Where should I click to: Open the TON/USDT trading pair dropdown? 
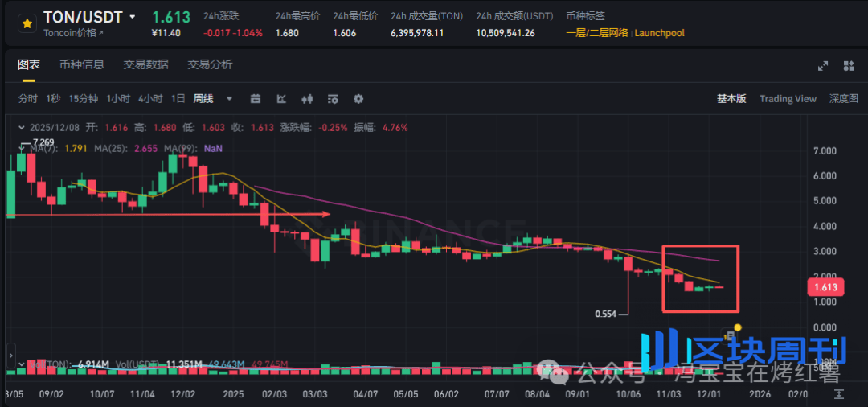click(133, 17)
